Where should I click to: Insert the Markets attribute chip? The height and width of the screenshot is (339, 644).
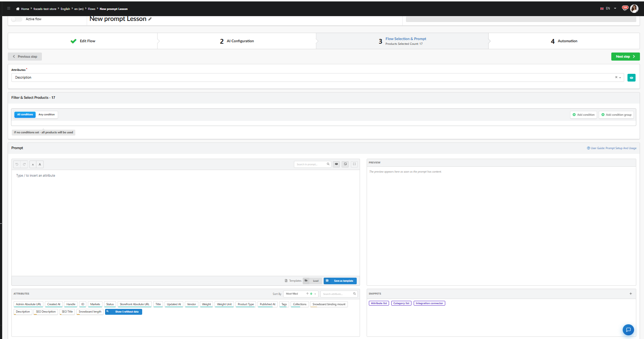(x=95, y=304)
